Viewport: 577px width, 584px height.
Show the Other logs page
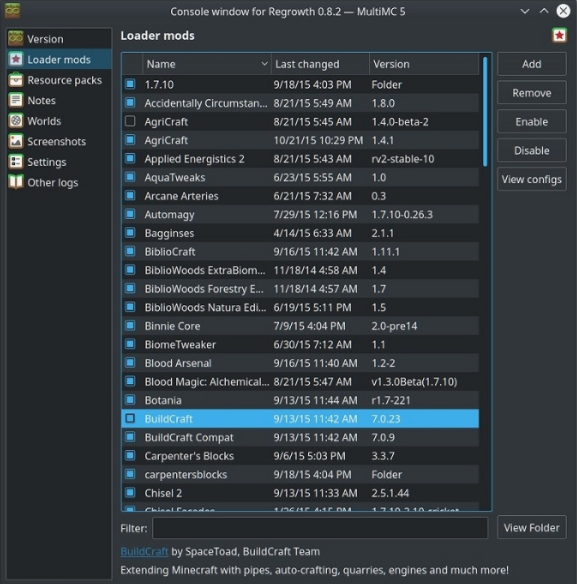(59, 182)
